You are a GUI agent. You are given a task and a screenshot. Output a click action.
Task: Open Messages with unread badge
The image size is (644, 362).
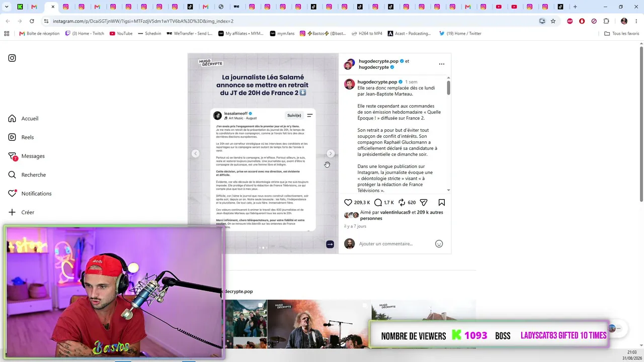point(26,156)
